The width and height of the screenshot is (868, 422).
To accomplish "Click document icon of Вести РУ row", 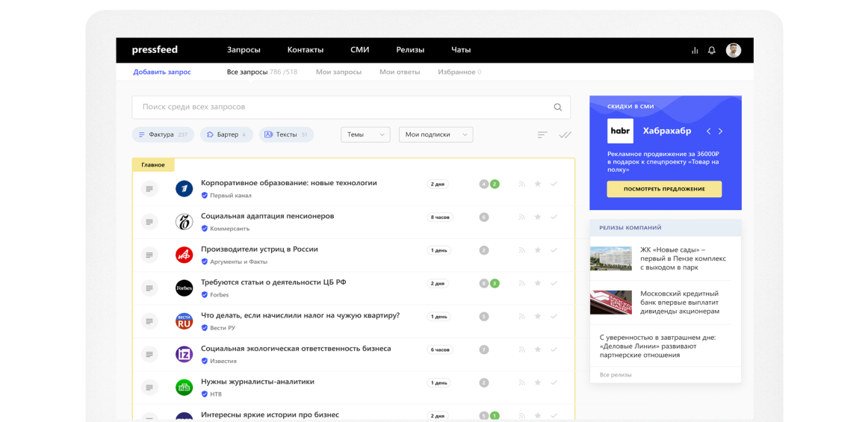I will pyautogui.click(x=149, y=321).
